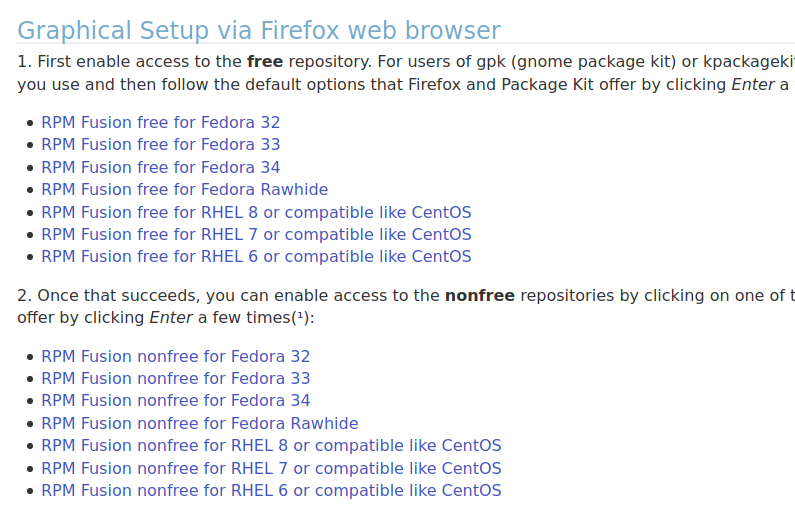The image size is (795, 522).
Task: Select RPM Fusion free for RHEL 8 link
Action: 256,212
